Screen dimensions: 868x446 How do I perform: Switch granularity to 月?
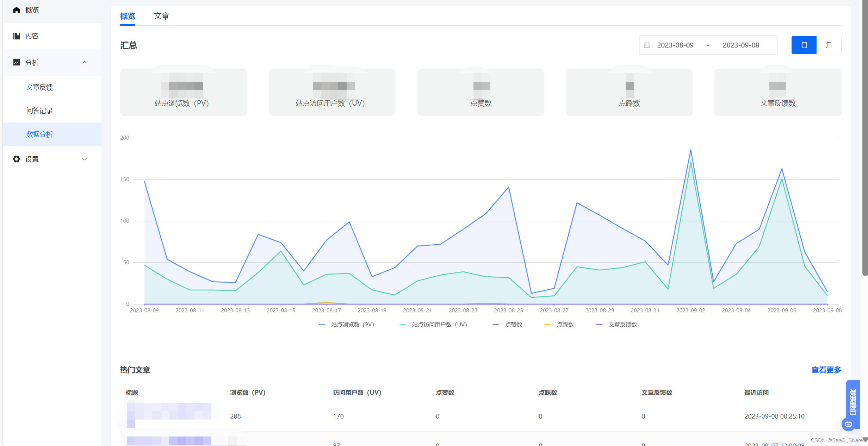[x=829, y=45]
